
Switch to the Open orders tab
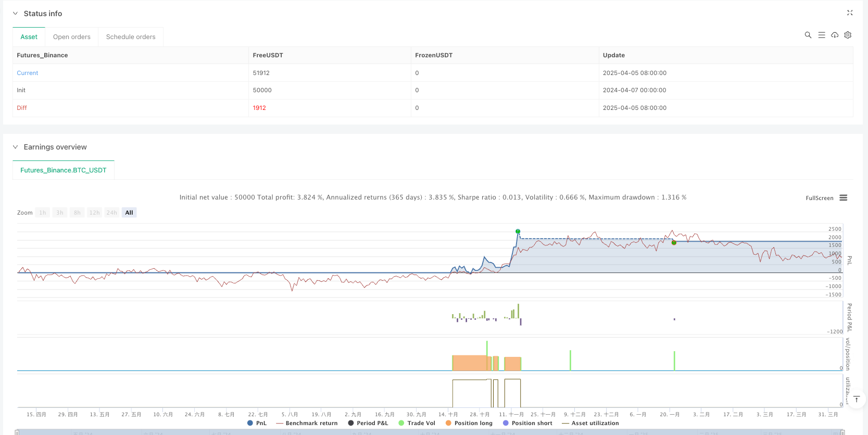coord(71,37)
